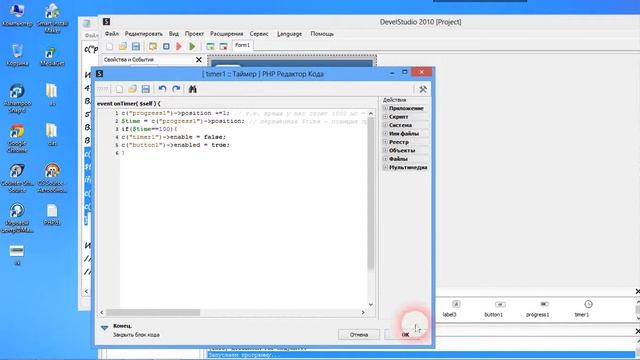Screen dimensions: 640x360
Task: Click code line 2 $time assignment
Action: tap(183, 121)
